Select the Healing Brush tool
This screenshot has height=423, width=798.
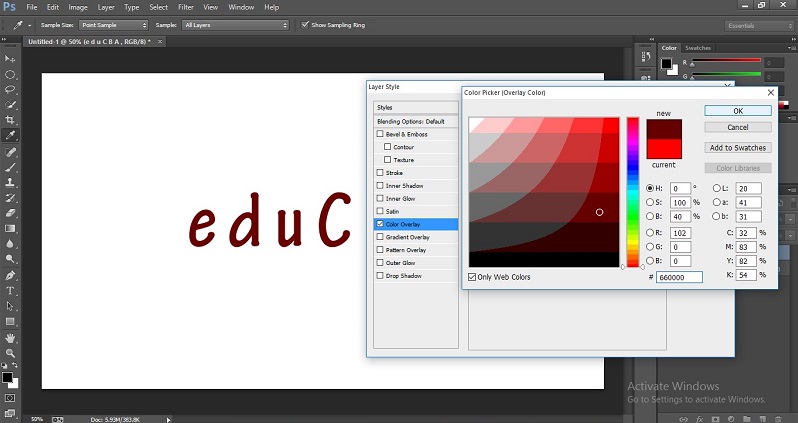click(10, 152)
